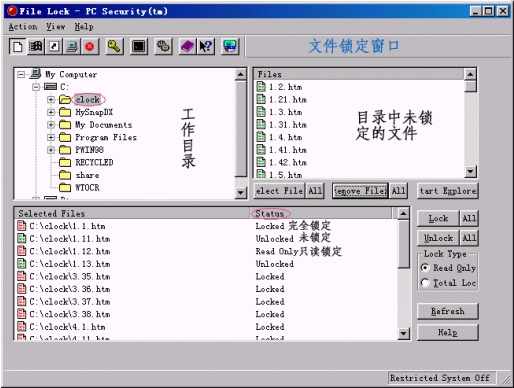Expand the MySnapDX folder node
Image resolution: width=514 pixels, height=388 pixels.
[x=51, y=112]
